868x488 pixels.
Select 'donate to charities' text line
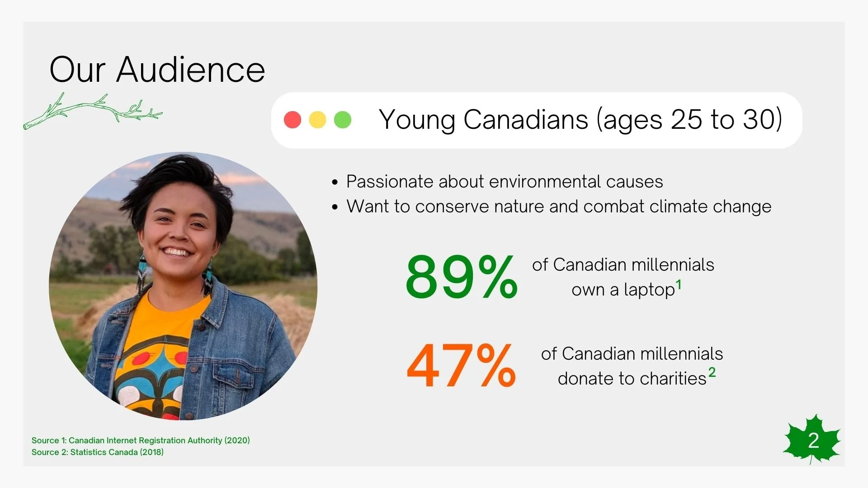point(632,379)
